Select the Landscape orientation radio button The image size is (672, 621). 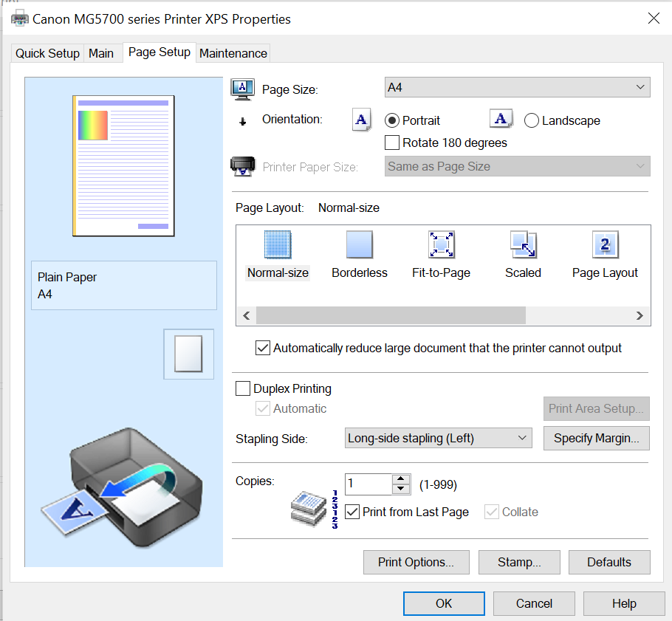(530, 120)
